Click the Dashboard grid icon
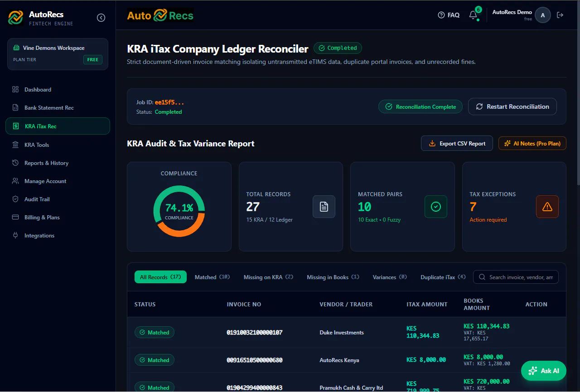This screenshot has height=392, width=580. pyautogui.click(x=15, y=90)
